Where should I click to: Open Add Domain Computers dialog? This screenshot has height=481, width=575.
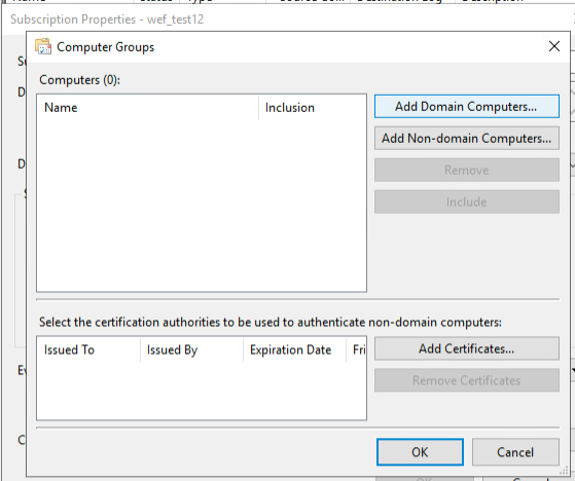pos(466,106)
